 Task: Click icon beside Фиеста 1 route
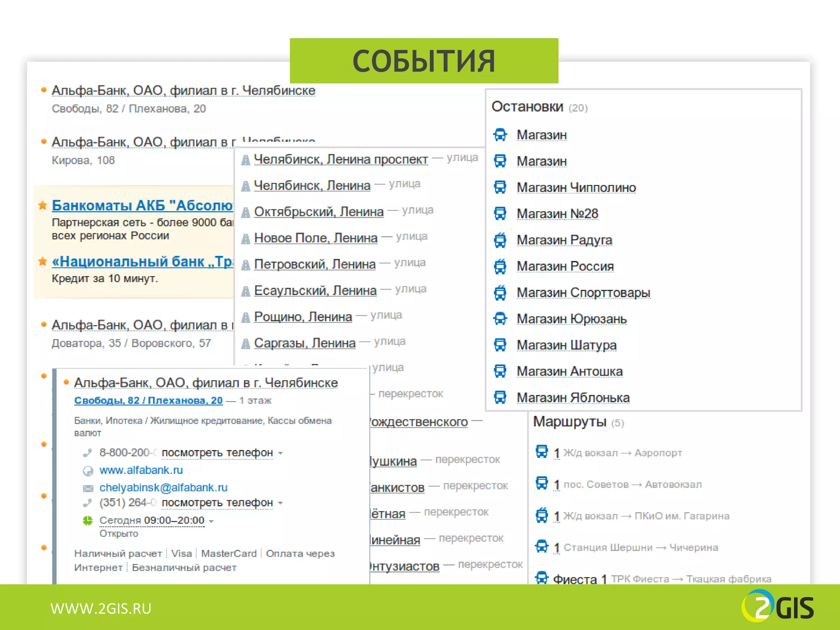[542, 577]
